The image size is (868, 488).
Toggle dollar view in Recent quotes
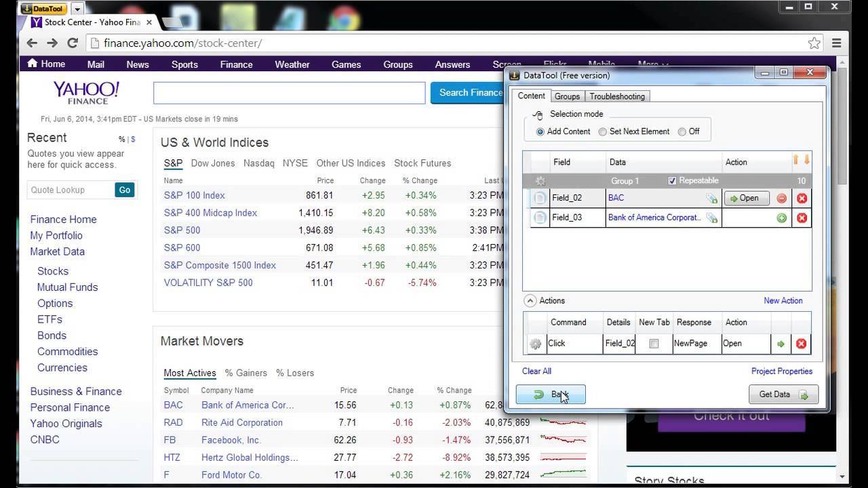point(133,139)
